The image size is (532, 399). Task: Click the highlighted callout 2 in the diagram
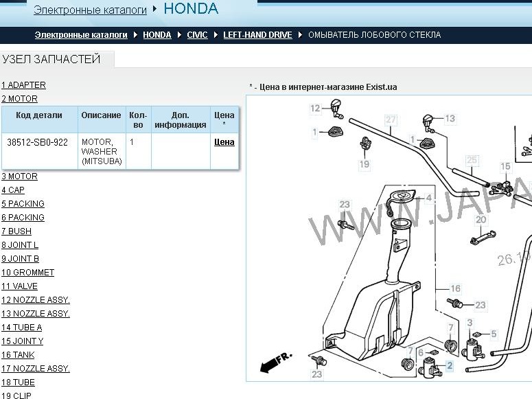(450, 366)
